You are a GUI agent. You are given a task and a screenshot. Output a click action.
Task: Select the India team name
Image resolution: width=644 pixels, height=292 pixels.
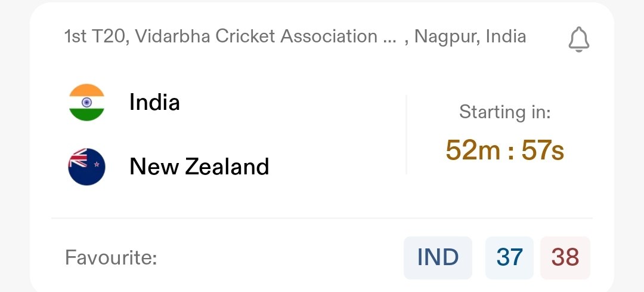[x=154, y=103]
